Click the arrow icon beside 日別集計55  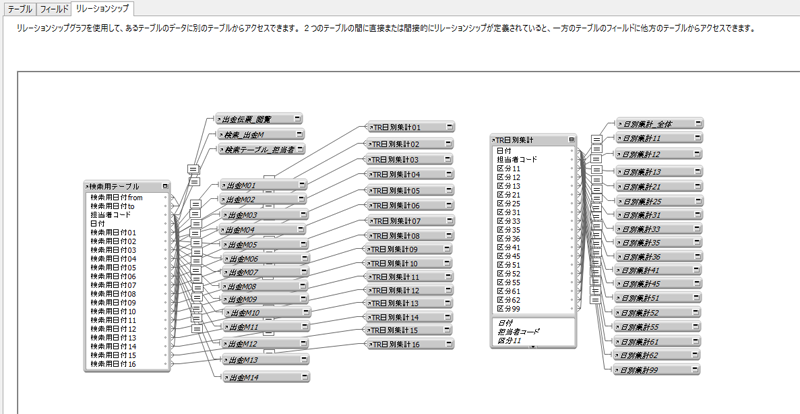(x=619, y=327)
